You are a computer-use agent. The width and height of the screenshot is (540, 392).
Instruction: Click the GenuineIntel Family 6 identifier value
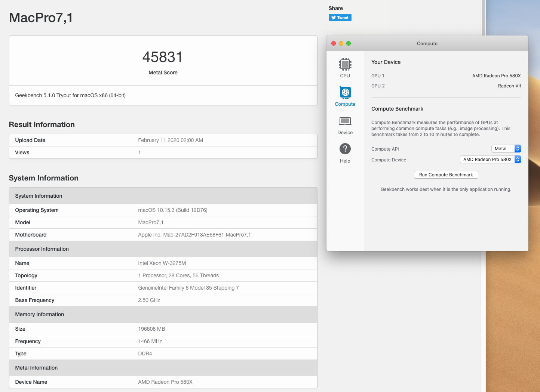coord(188,288)
